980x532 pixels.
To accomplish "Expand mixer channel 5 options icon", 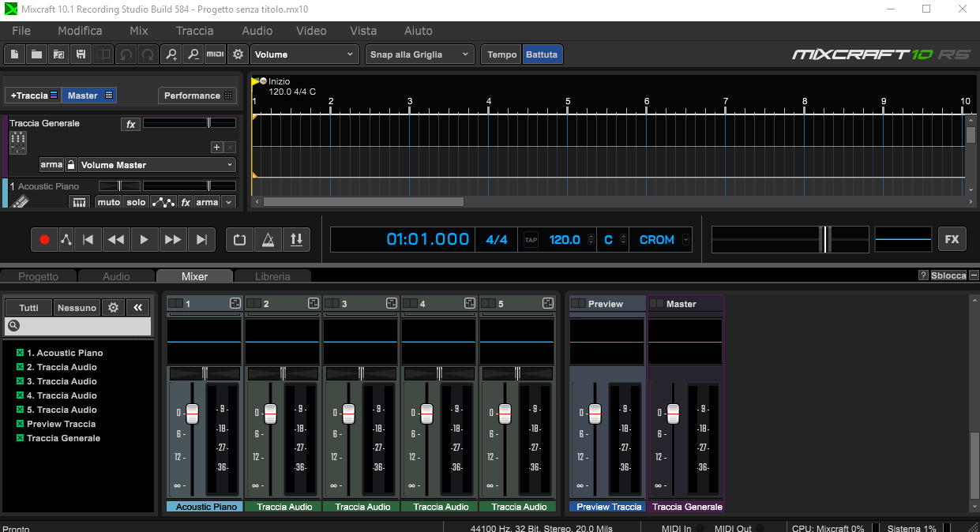I will (548, 303).
